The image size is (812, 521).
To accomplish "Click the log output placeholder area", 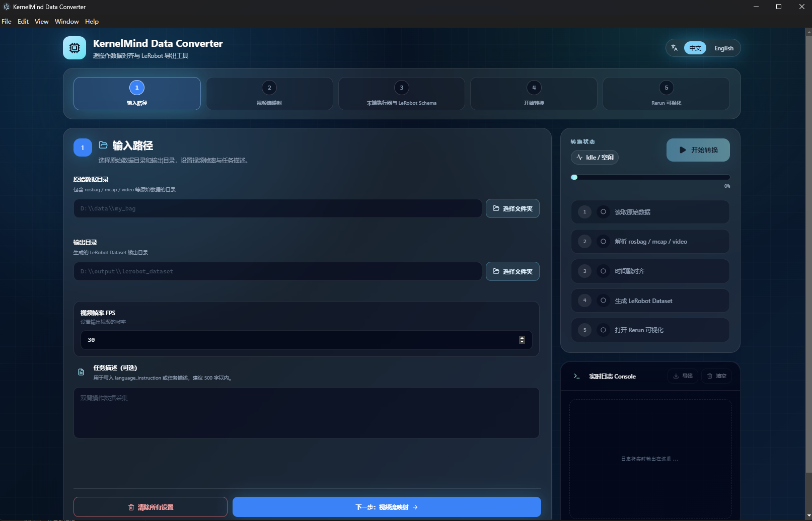I will tap(650, 459).
